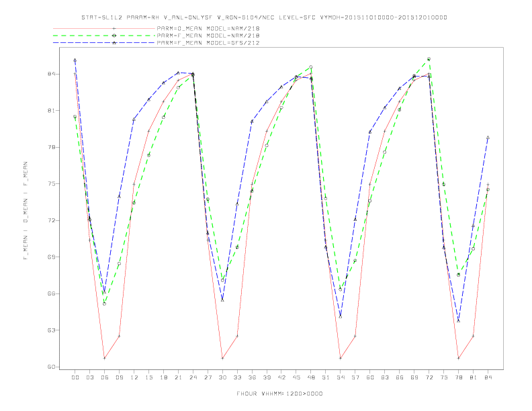Click x-axis forecast hour label 69

click(414, 377)
